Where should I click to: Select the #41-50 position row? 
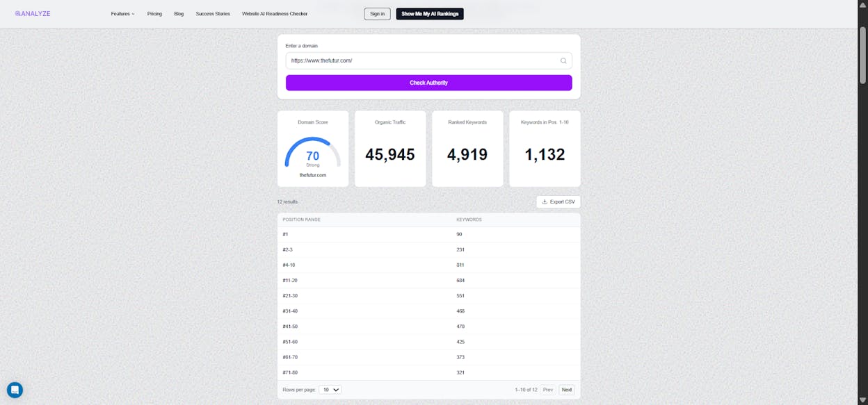pyautogui.click(x=428, y=326)
